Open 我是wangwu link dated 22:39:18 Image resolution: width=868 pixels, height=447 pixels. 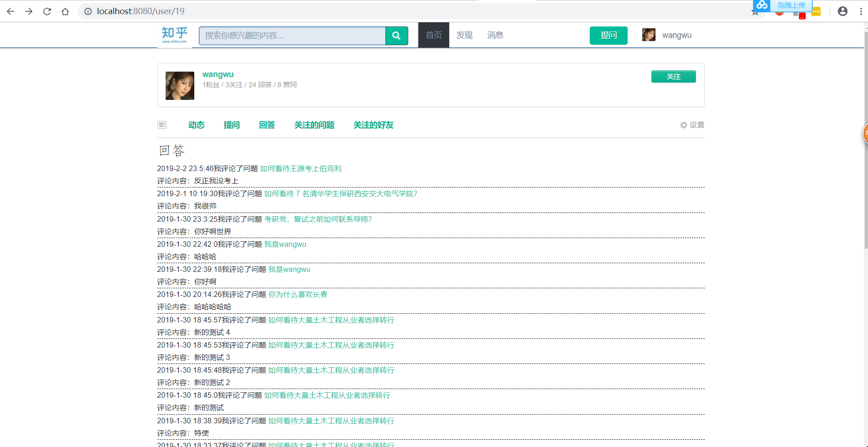[289, 270]
